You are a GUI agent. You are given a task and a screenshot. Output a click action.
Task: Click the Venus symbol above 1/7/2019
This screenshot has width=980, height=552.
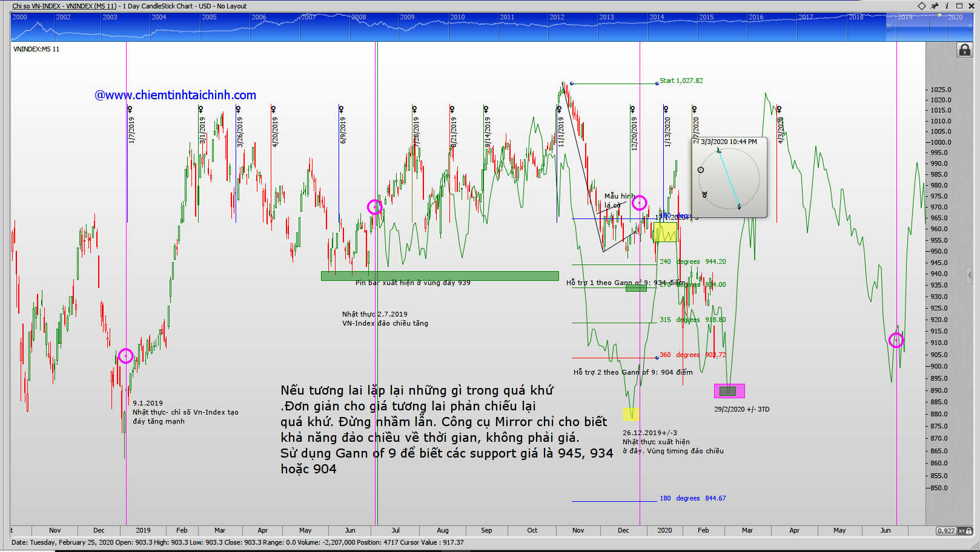[x=130, y=109]
